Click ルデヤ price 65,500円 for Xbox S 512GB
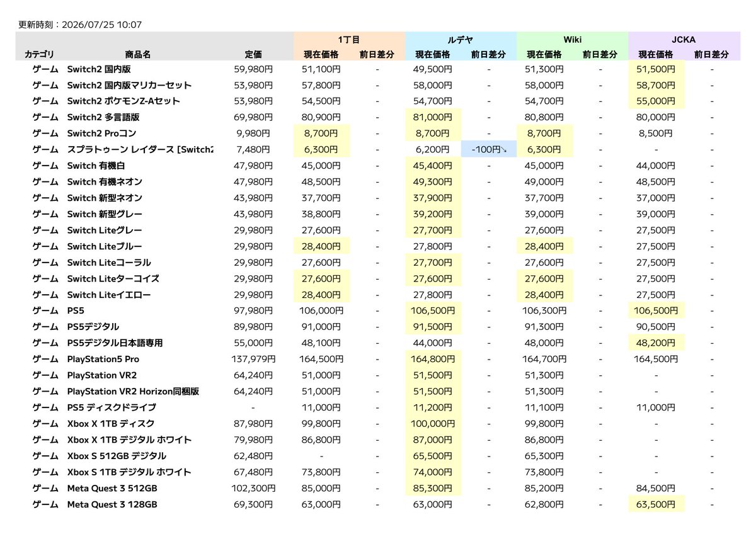The height and width of the screenshot is (534, 756). click(433, 456)
